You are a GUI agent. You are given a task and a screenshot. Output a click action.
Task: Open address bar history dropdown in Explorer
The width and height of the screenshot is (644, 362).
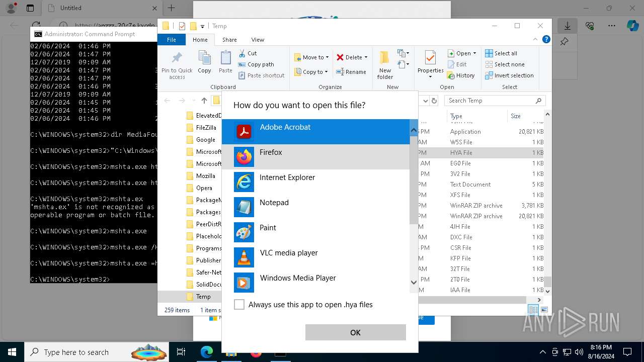(x=426, y=101)
